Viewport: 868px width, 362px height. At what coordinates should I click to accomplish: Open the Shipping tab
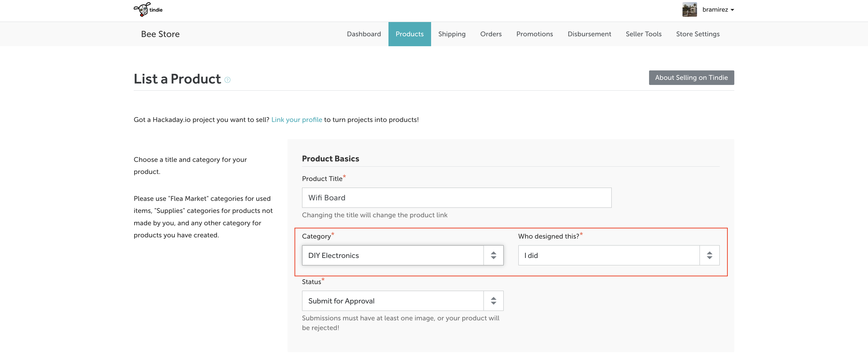(x=451, y=34)
